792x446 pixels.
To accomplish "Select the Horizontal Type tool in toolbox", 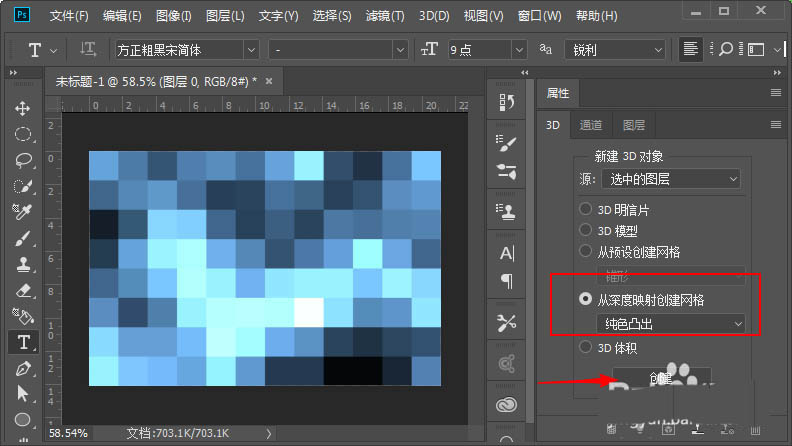I will point(23,342).
